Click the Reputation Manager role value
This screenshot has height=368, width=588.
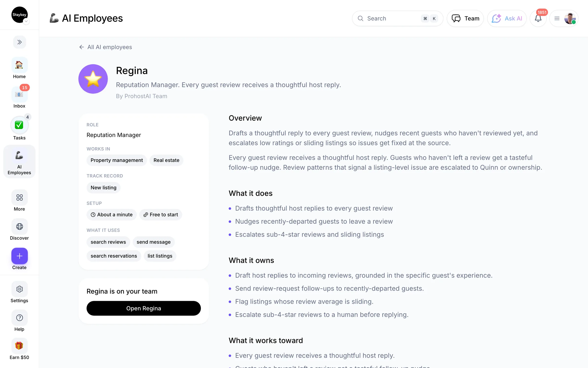(114, 135)
